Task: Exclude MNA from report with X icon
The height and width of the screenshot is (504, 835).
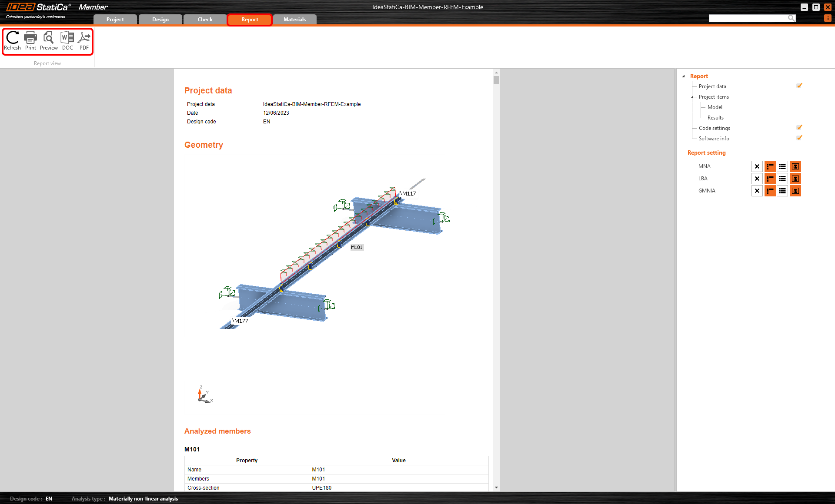Action: coord(757,166)
